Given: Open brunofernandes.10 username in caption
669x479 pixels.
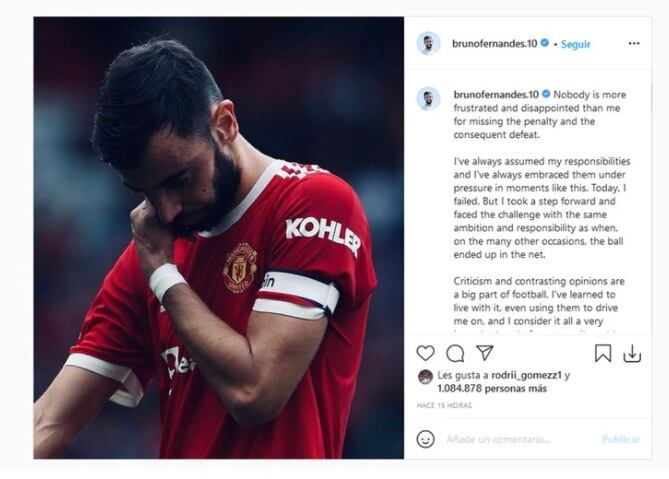Looking at the screenshot, I should click(x=496, y=94).
